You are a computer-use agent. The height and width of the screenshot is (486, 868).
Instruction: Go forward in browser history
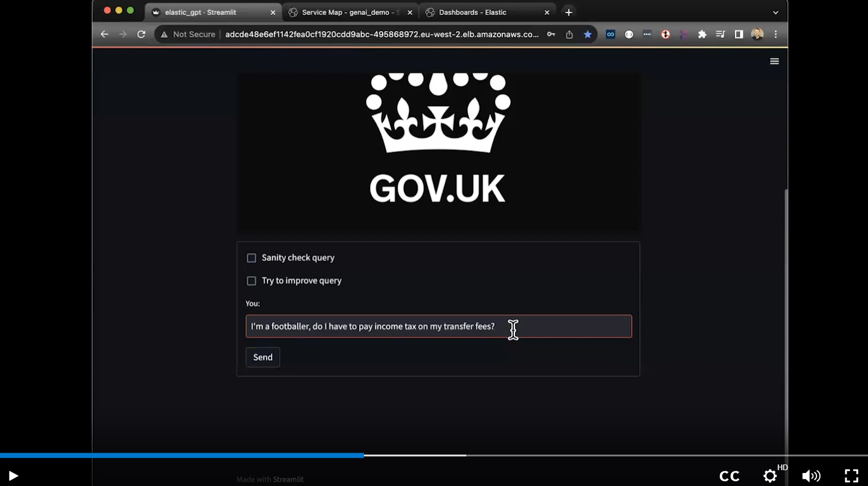pyautogui.click(x=123, y=35)
